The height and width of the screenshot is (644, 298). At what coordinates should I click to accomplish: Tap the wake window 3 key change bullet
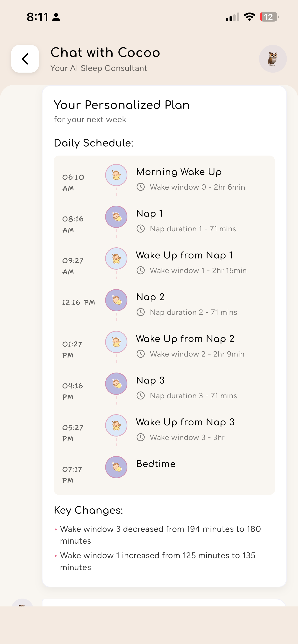click(160, 535)
